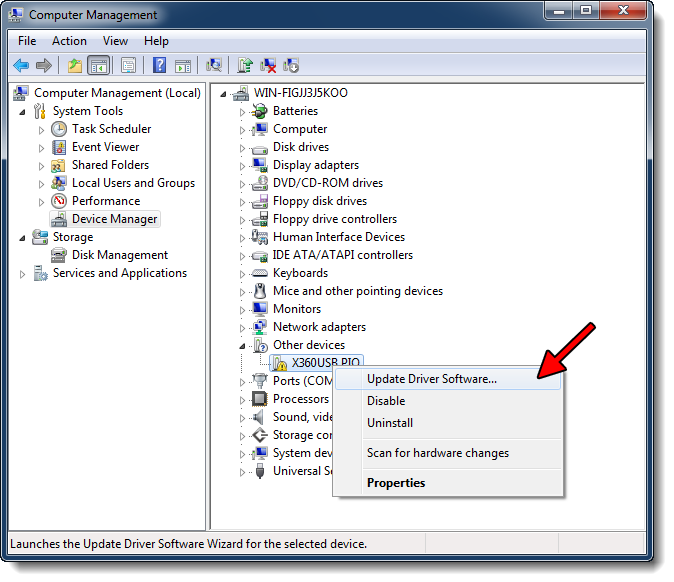The image size is (674, 582).
Task: Click the Processors chip icon
Action: point(260,399)
